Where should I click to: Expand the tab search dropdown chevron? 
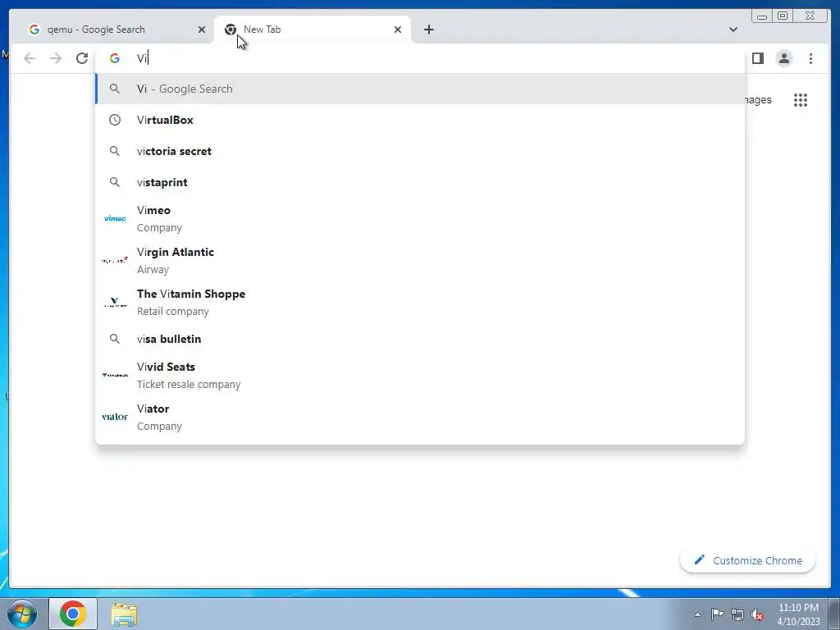coord(733,30)
